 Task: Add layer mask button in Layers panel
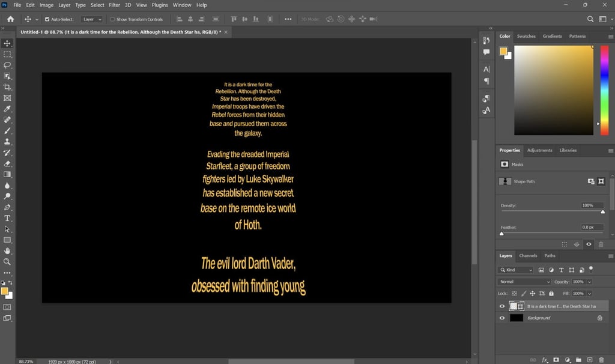[556, 360]
